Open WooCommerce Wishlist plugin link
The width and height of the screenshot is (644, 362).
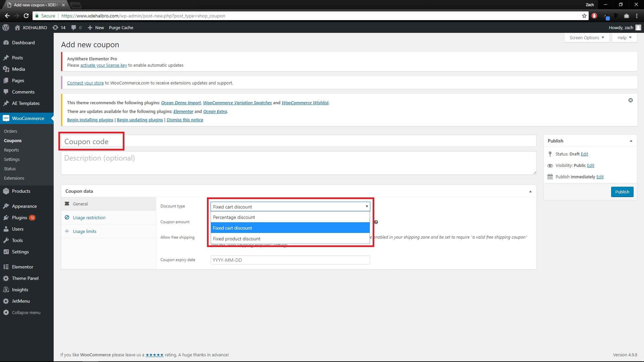(x=305, y=103)
